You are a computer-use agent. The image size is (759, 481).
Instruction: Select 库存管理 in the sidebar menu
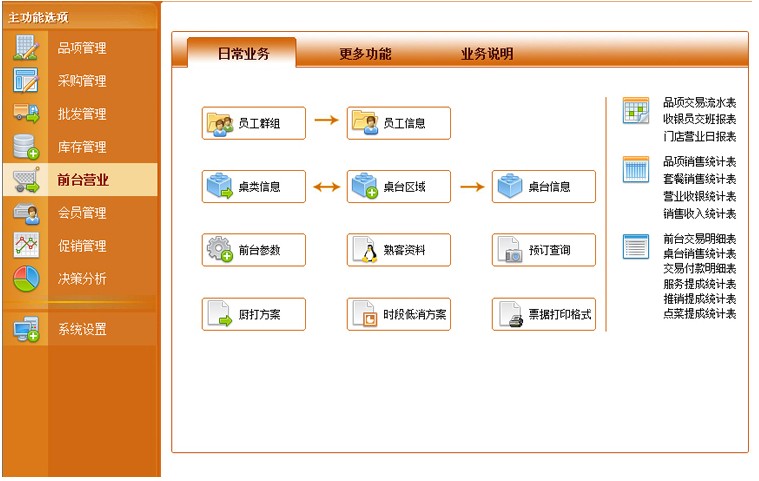tap(80, 147)
